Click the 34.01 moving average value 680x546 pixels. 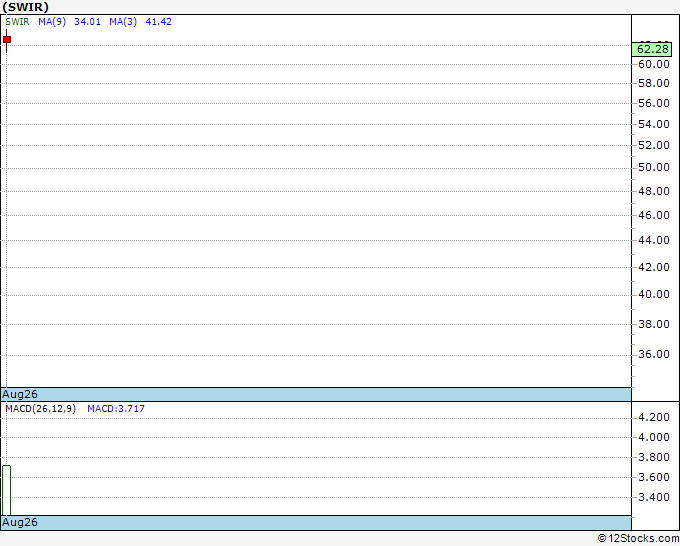click(x=87, y=22)
